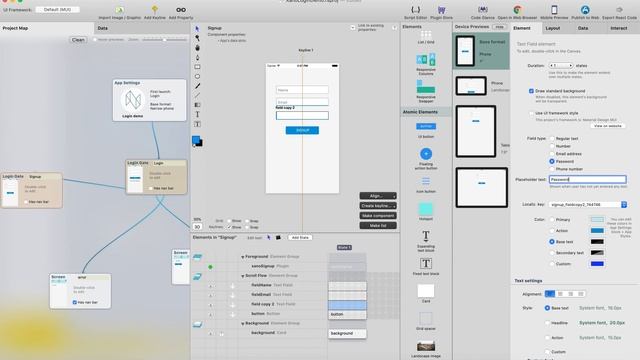640x360 pixels.
Task: Click the Make list button
Action: [x=378, y=225]
